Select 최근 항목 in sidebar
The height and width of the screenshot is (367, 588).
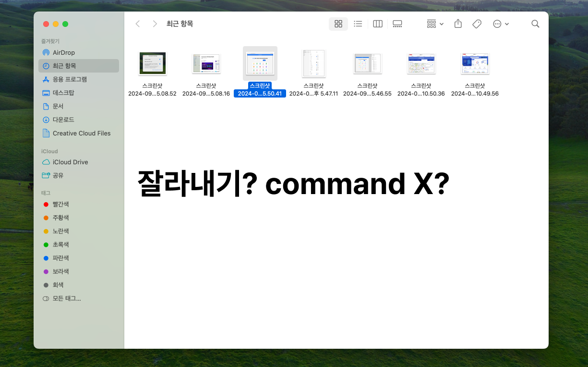pos(79,66)
